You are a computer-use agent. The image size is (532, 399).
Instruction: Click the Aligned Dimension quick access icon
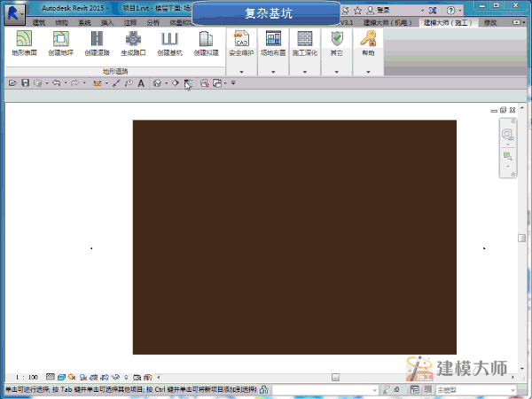(116, 82)
